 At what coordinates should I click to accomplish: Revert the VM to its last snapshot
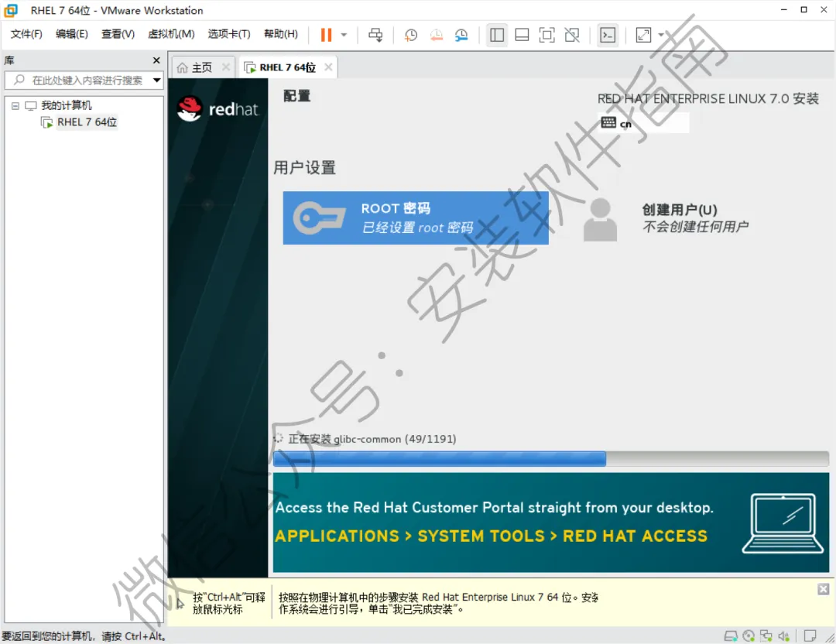click(x=436, y=35)
